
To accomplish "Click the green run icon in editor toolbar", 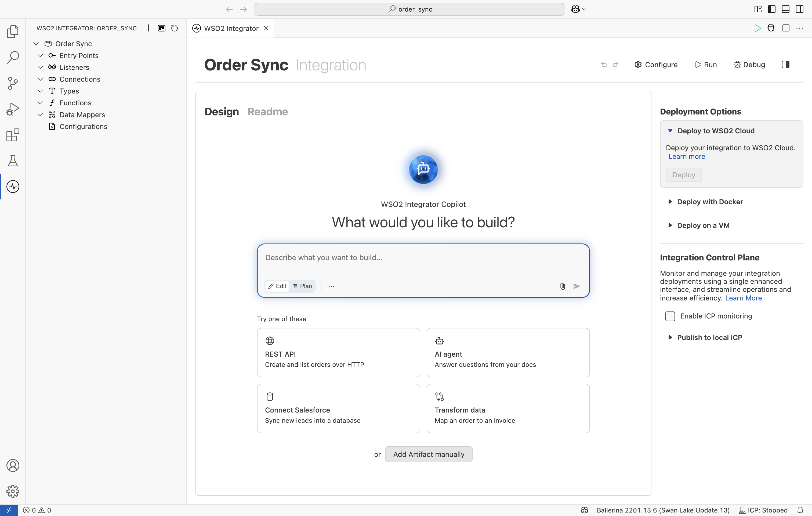I will click(757, 28).
